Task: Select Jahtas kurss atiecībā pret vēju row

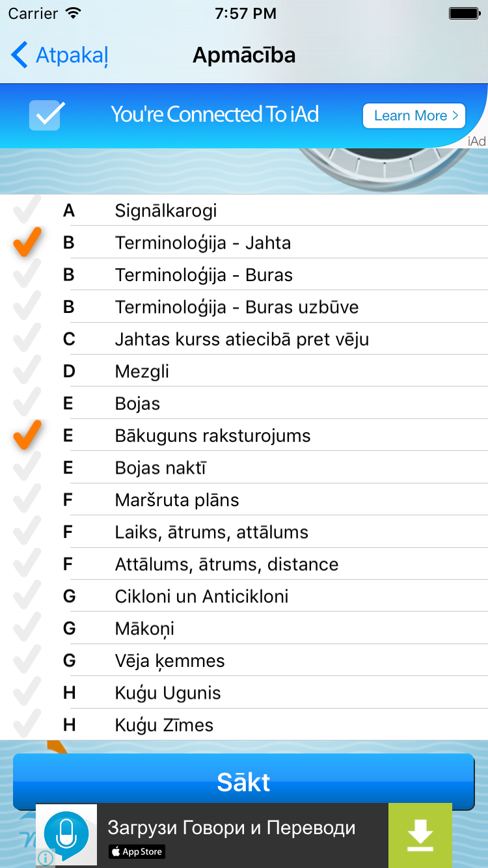Action: (242, 339)
